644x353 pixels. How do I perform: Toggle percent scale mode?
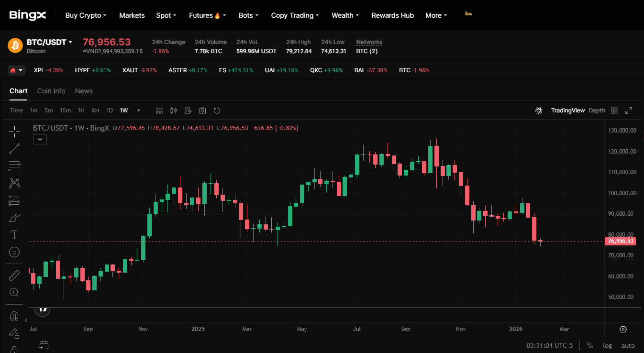590,345
